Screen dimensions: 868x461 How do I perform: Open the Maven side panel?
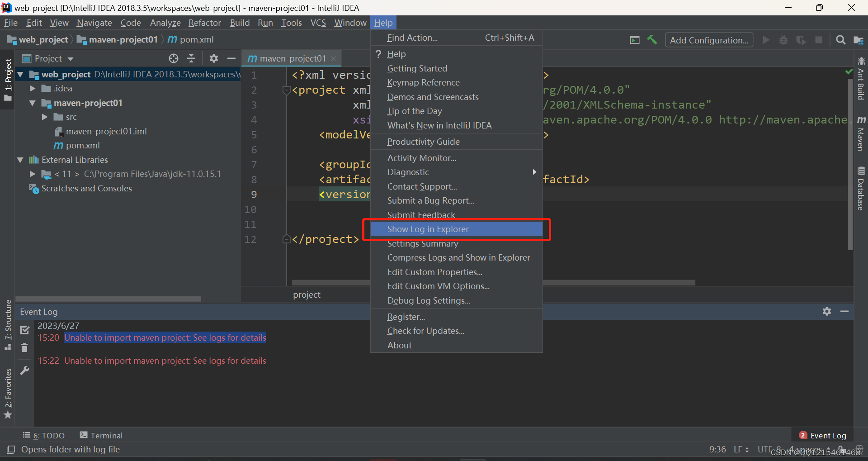861,133
